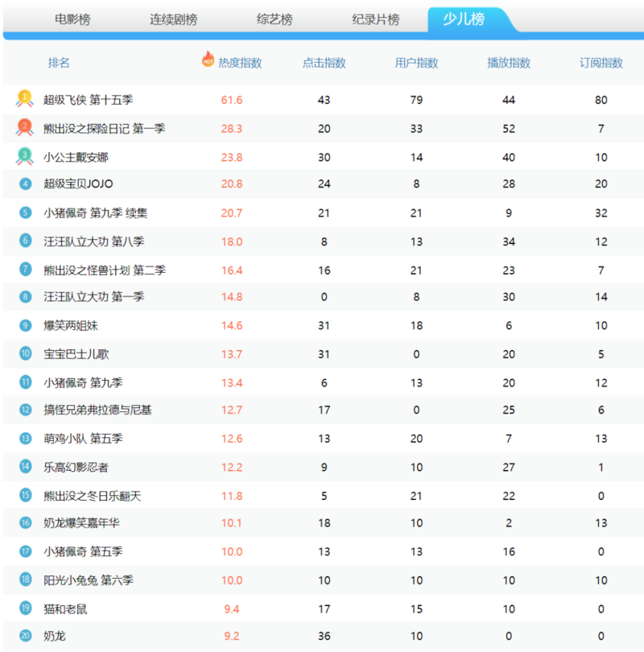
Task: Sort by 热度指数 column header
Action: (240, 63)
